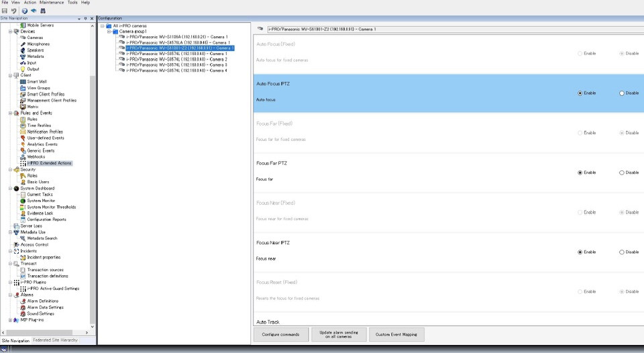Viewport: 644px width, 353px height.
Task: Collapse the Camera group1 node
Action: tap(109, 32)
